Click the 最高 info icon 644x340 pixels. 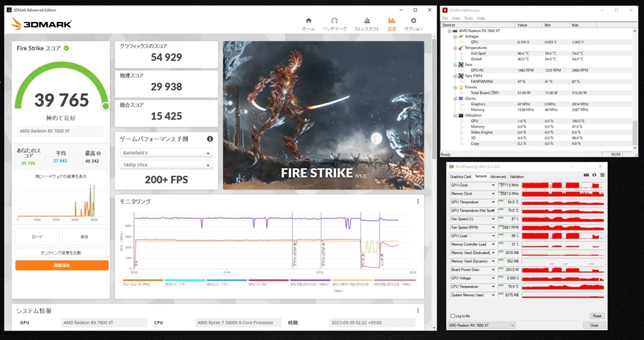click(x=98, y=154)
